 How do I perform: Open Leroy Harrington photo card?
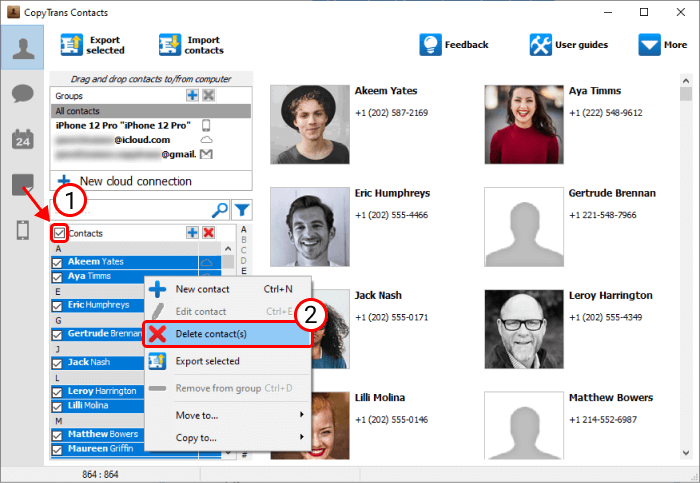click(x=524, y=329)
